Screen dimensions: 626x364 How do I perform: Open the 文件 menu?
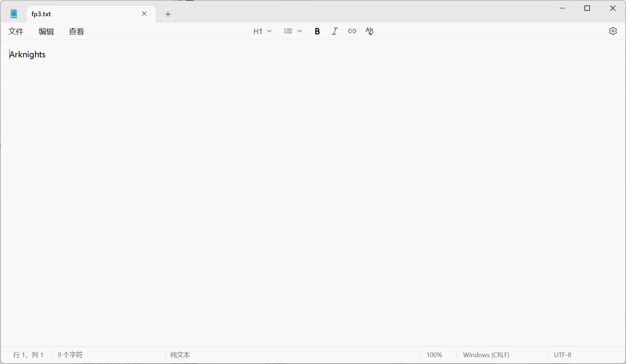click(x=16, y=31)
